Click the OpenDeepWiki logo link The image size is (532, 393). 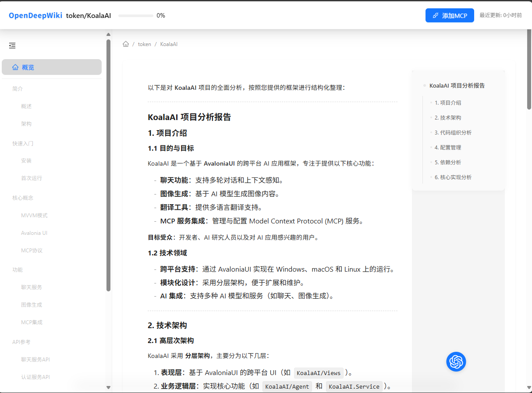coord(35,15)
